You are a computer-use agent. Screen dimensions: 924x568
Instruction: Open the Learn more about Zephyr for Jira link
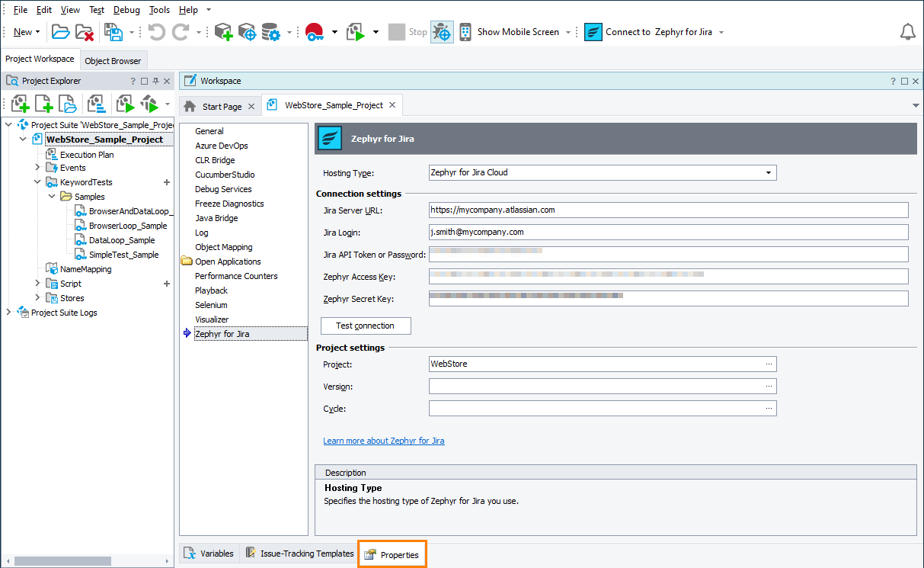pyautogui.click(x=384, y=440)
